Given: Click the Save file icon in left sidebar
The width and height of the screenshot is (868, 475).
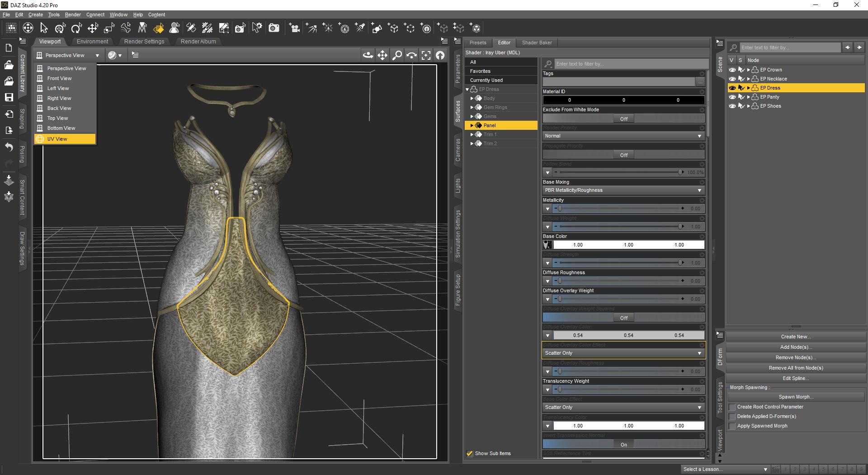Looking at the screenshot, I should click(9, 97).
